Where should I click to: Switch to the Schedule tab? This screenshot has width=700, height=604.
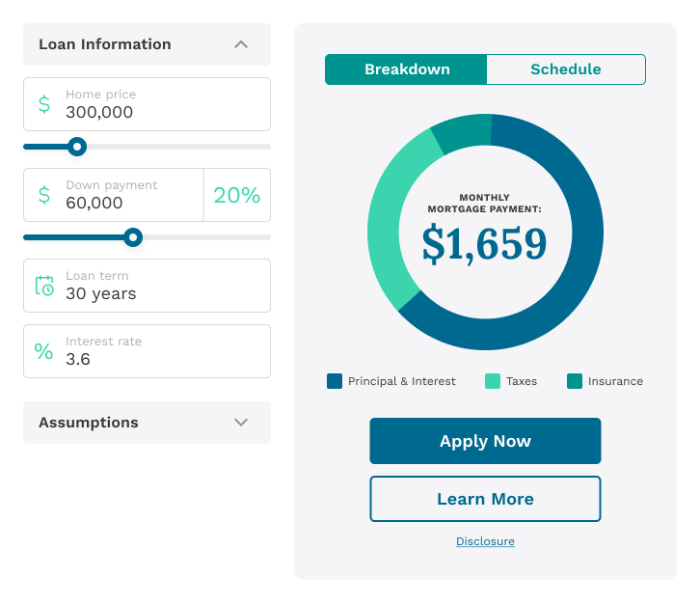coord(565,69)
